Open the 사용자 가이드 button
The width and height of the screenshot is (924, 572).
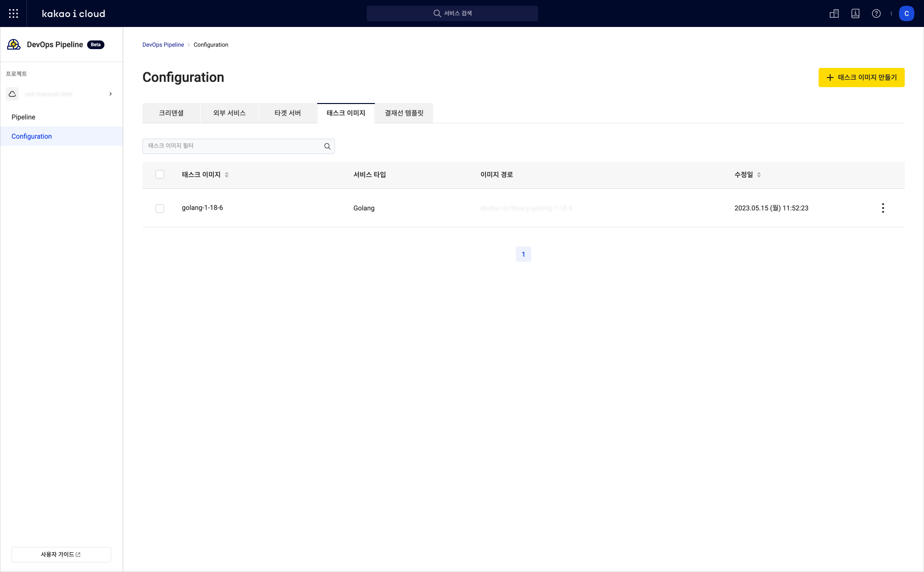[x=61, y=555]
